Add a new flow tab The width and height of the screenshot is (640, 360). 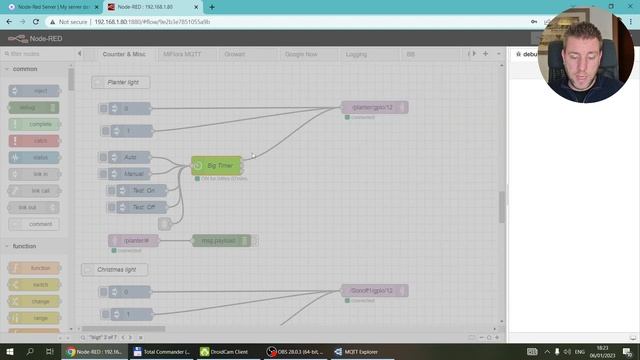pos(485,53)
